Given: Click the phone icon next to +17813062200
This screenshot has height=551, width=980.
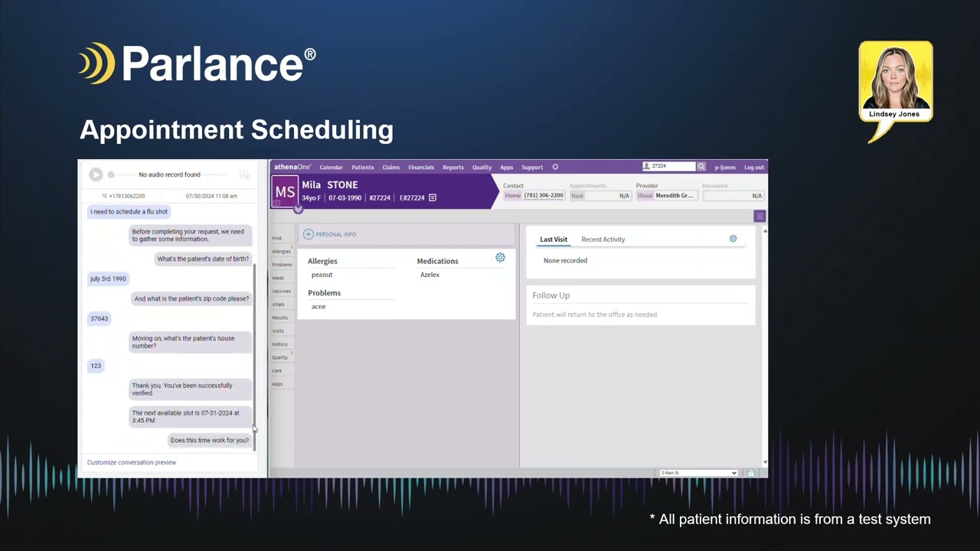Looking at the screenshot, I should point(105,196).
